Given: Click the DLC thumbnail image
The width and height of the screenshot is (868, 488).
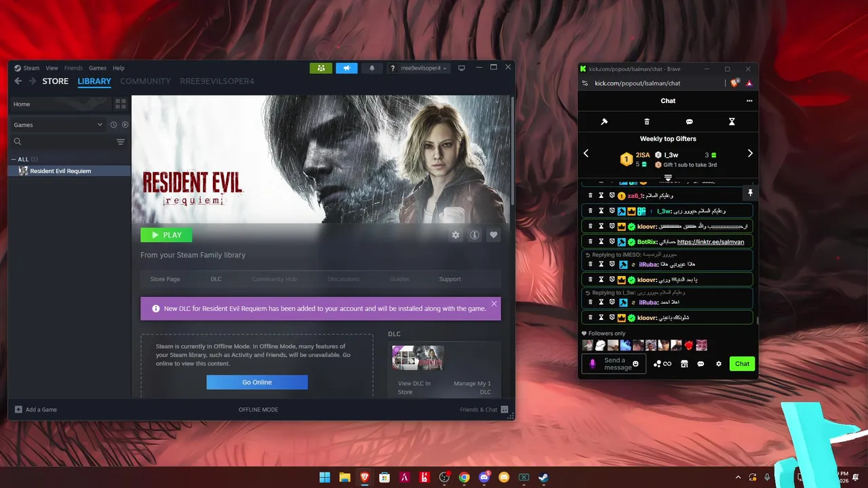Looking at the screenshot, I should pos(418,358).
